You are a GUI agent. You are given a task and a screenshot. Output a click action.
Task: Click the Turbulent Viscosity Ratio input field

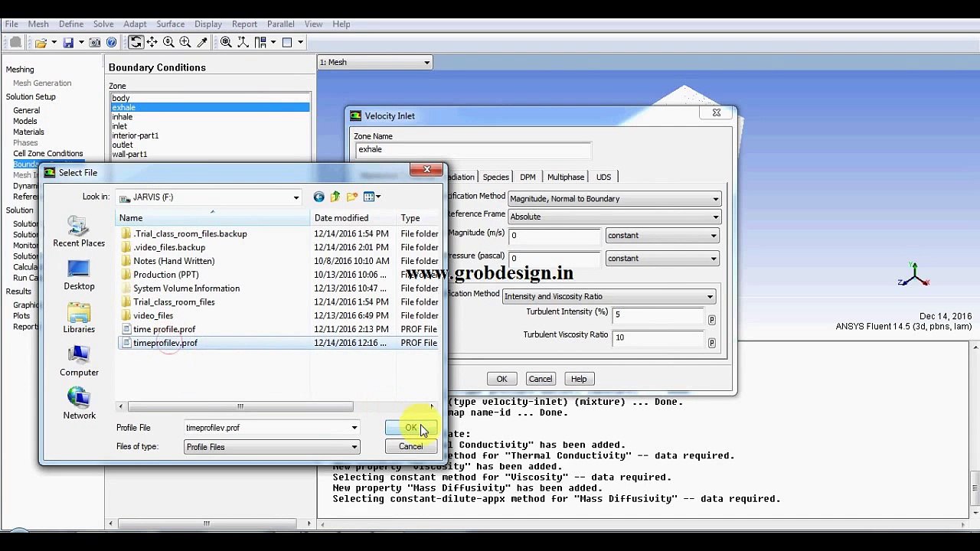point(658,337)
